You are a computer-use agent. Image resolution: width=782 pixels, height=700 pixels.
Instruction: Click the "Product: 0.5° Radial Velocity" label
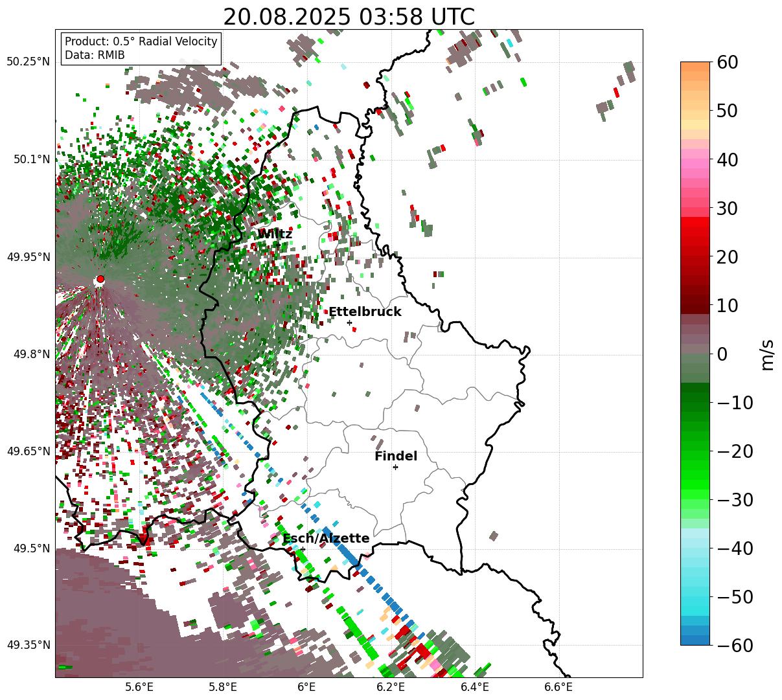[141, 41]
